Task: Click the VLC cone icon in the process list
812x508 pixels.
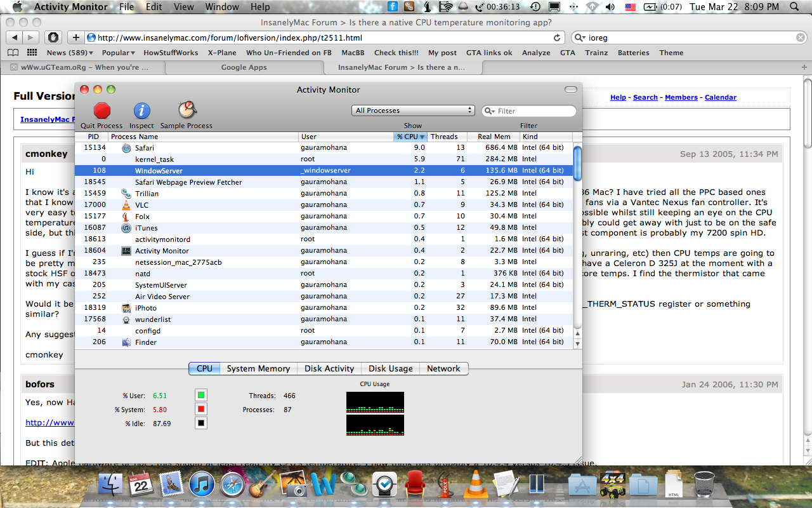Action: (x=126, y=205)
